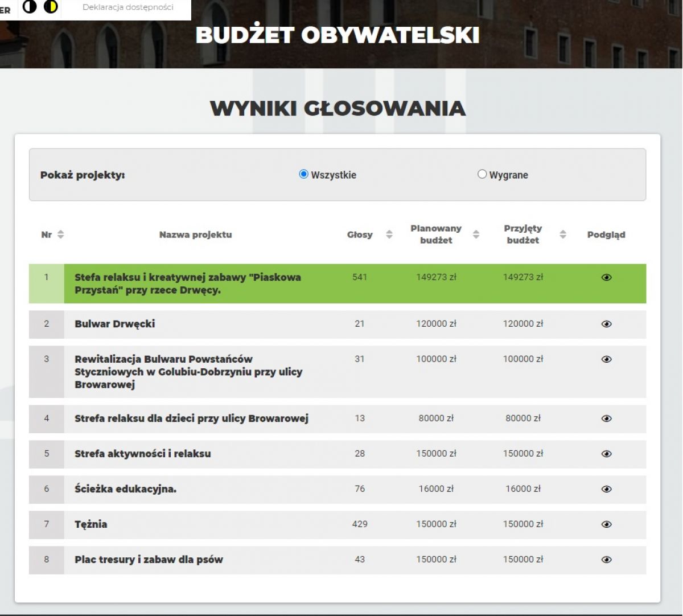The width and height of the screenshot is (683, 616).
Task: Click vote count 76
Action: click(x=360, y=489)
